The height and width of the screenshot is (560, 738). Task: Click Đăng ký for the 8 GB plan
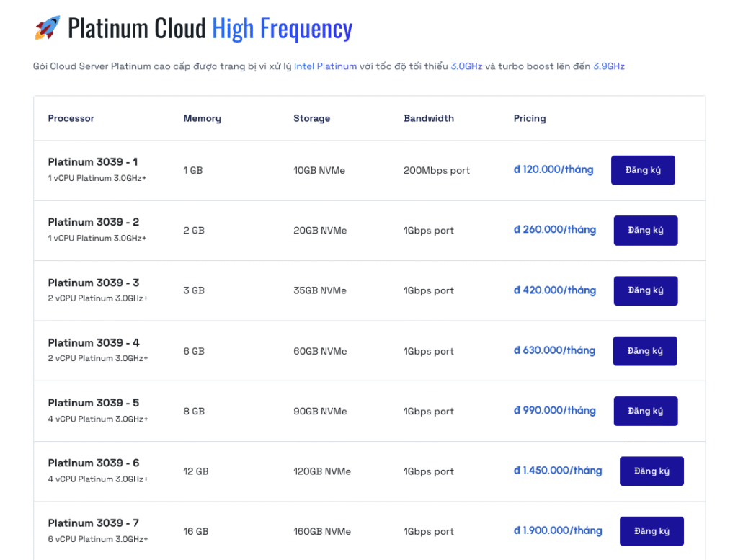(x=645, y=411)
